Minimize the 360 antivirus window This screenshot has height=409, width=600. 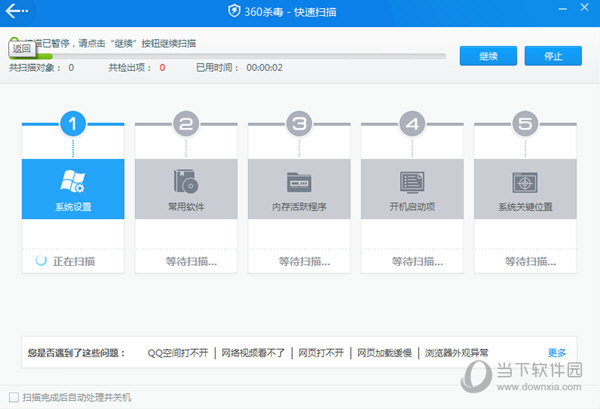562,8
